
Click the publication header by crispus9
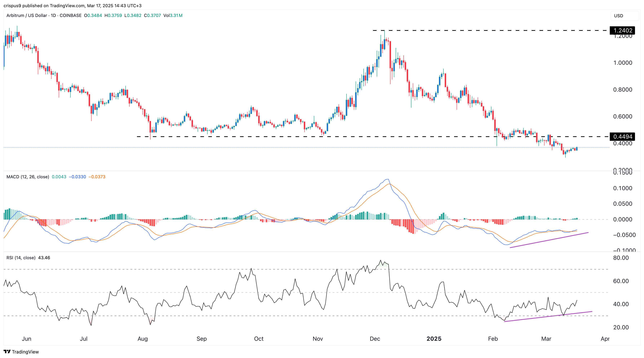72,6
